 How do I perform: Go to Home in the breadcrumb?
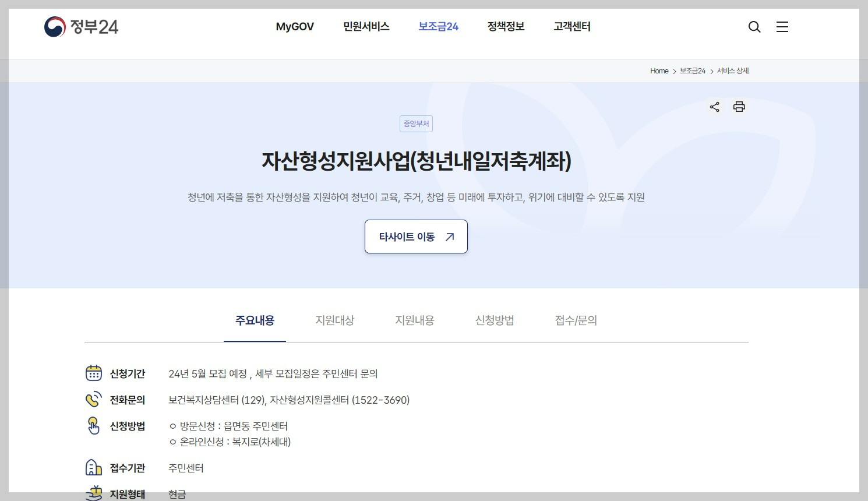click(659, 71)
